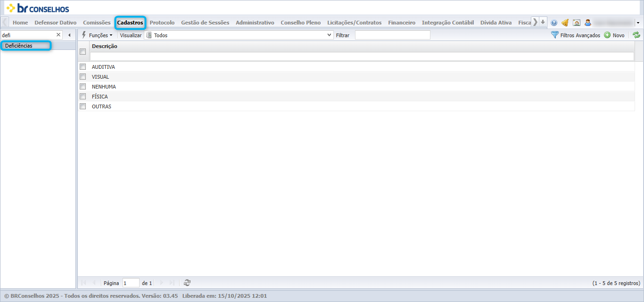Viewport: 644px width, 302px height.
Task: Go to the first page of results
Action: point(83,283)
